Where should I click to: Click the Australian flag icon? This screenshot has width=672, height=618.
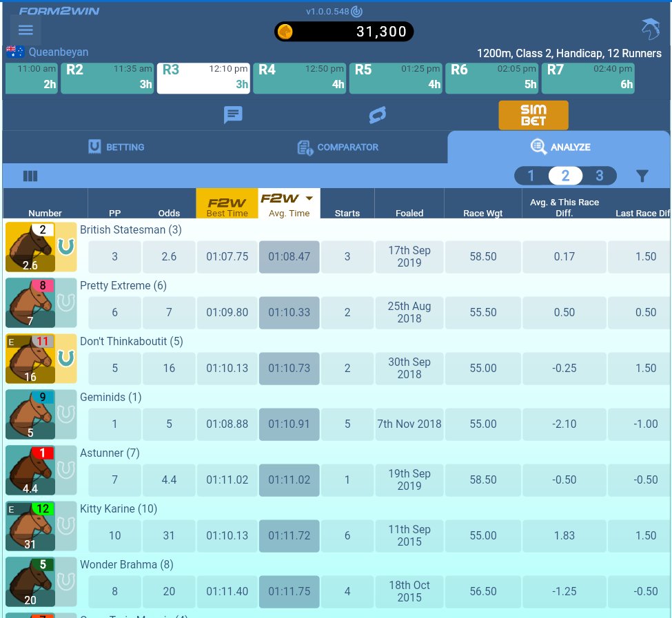coord(15,52)
